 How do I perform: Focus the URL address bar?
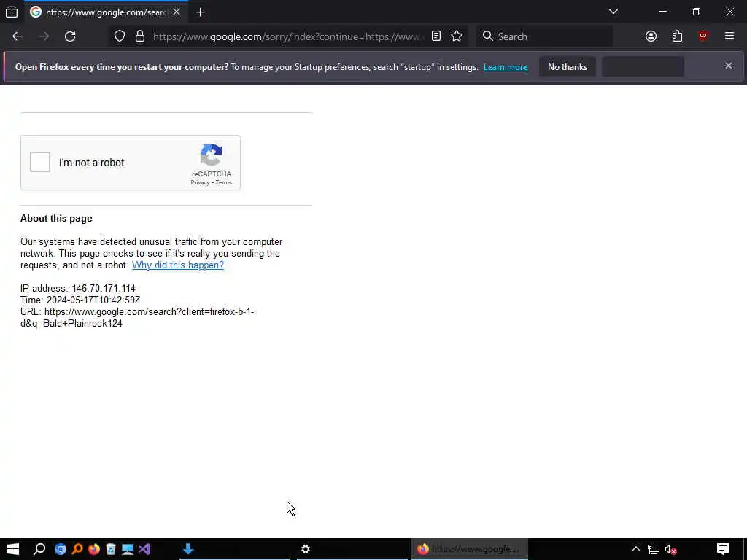[x=288, y=36]
